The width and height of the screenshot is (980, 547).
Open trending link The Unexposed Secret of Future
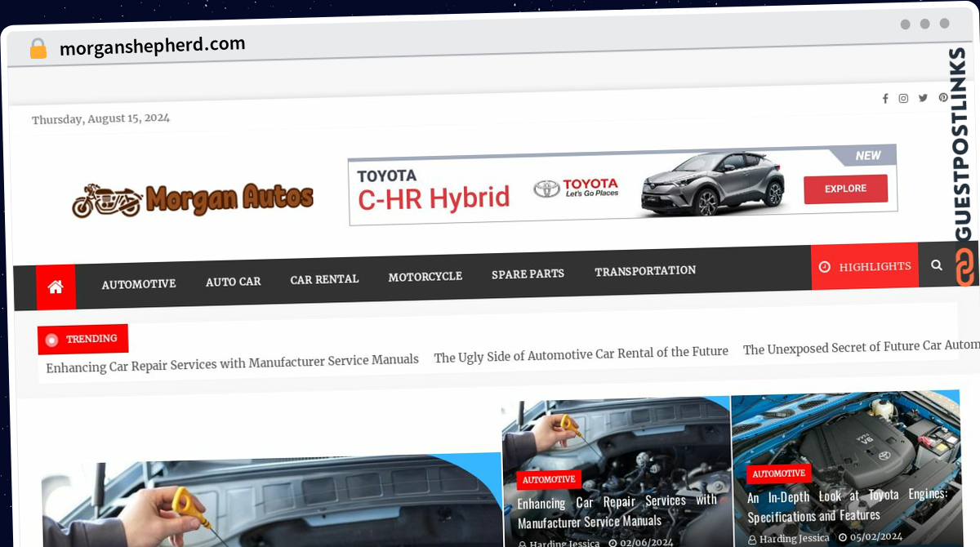[x=861, y=348]
